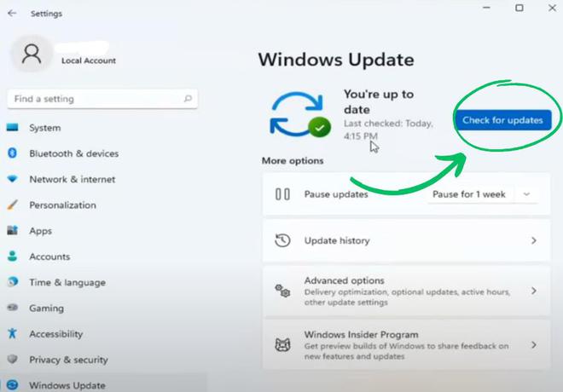Screen dimensions: 563x392
Task: Click the You're up to date status text
Action: [x=379, y=102]
